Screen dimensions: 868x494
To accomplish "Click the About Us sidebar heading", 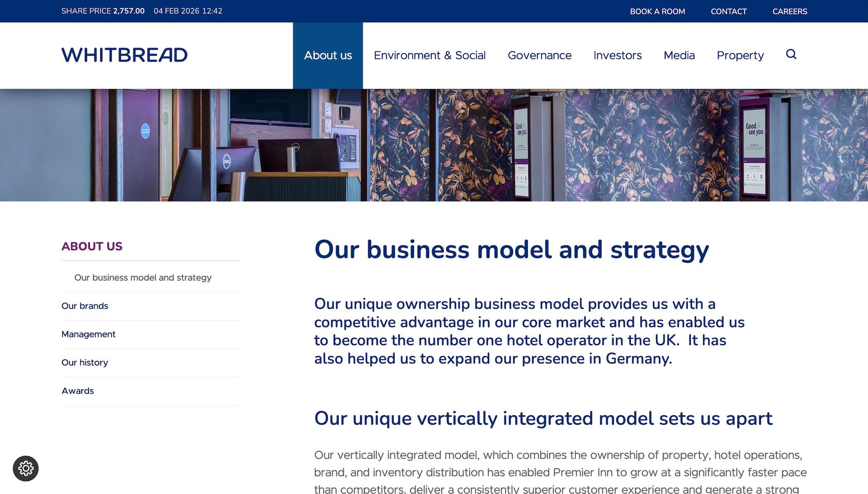I will (x=92, y=246).
